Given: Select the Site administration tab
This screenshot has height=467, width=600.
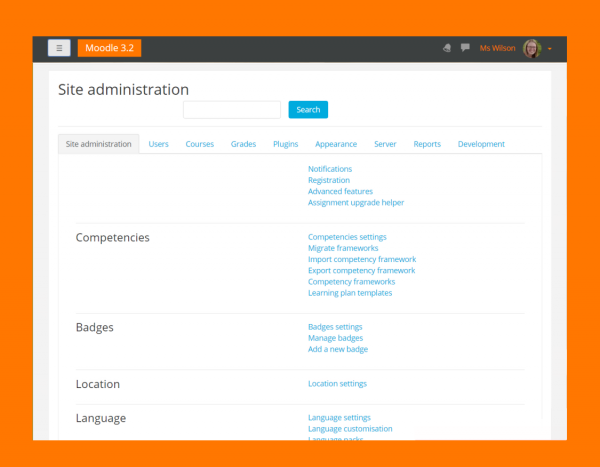Looking at the screenshot, I should pyautogui.click(x=98, y=144).
